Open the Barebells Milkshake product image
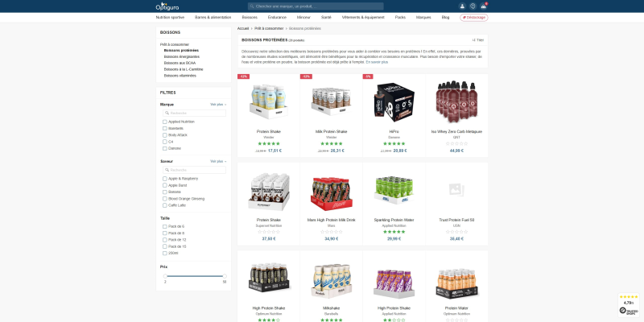644x322 pixels. click(x=331, y=280)
